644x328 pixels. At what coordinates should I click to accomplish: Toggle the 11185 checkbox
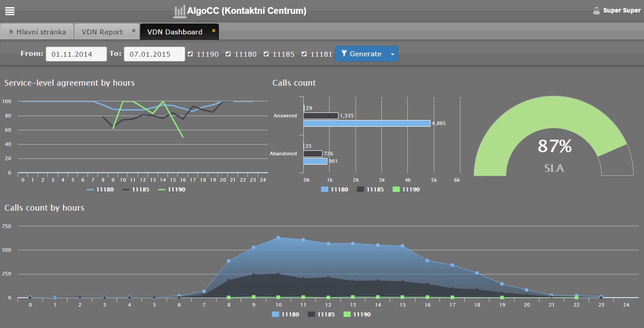[x=266, y=54]
